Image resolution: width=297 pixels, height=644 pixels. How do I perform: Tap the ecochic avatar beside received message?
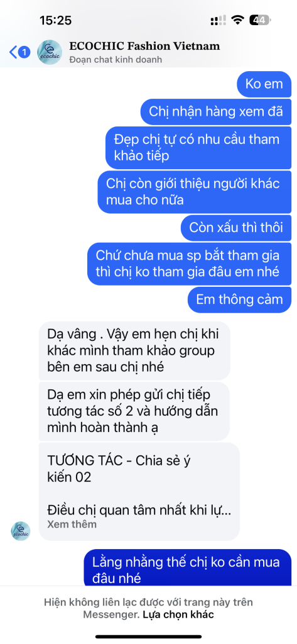point(21,531)
